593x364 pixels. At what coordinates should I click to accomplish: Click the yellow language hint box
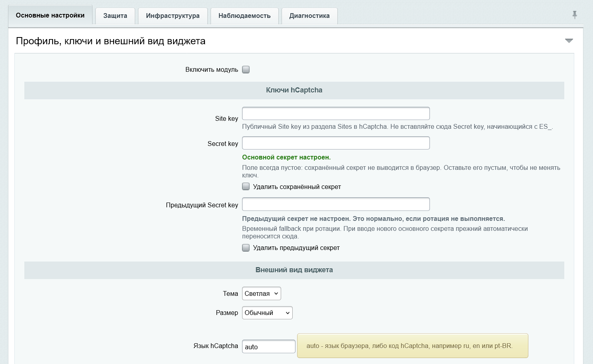click(x=413, y=346)
